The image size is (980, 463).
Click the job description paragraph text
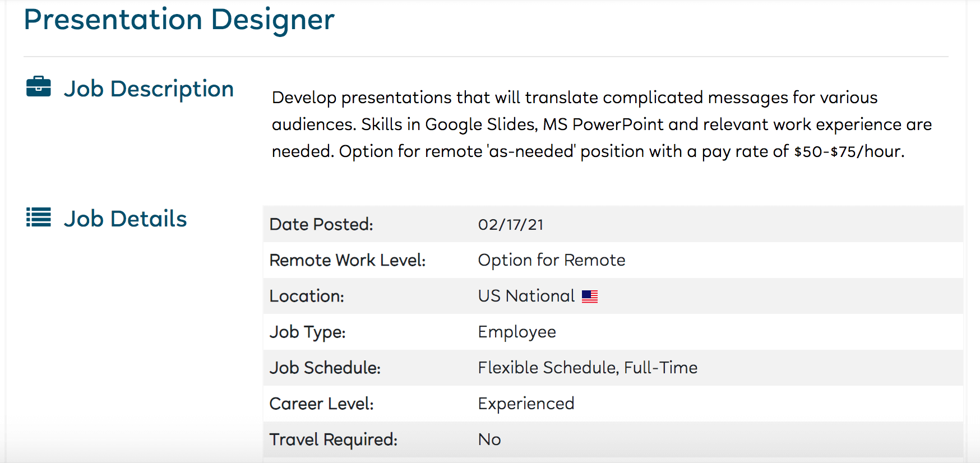(602, 124)
